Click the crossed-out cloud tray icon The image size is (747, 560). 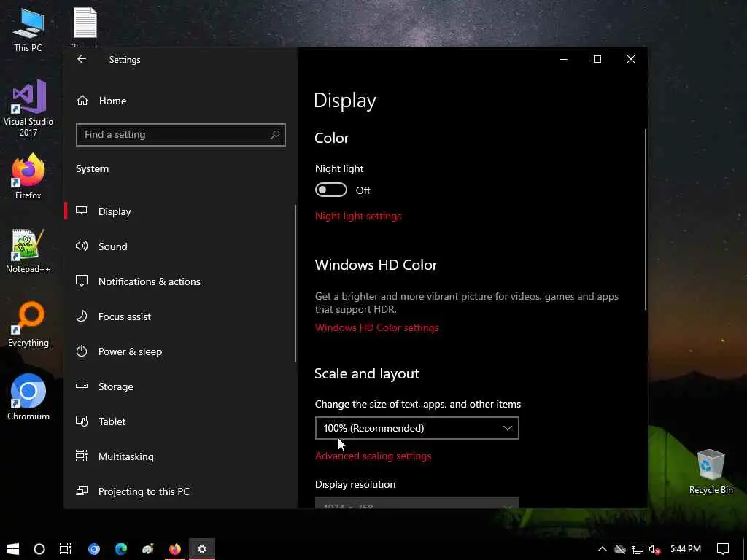coord(620,549)
